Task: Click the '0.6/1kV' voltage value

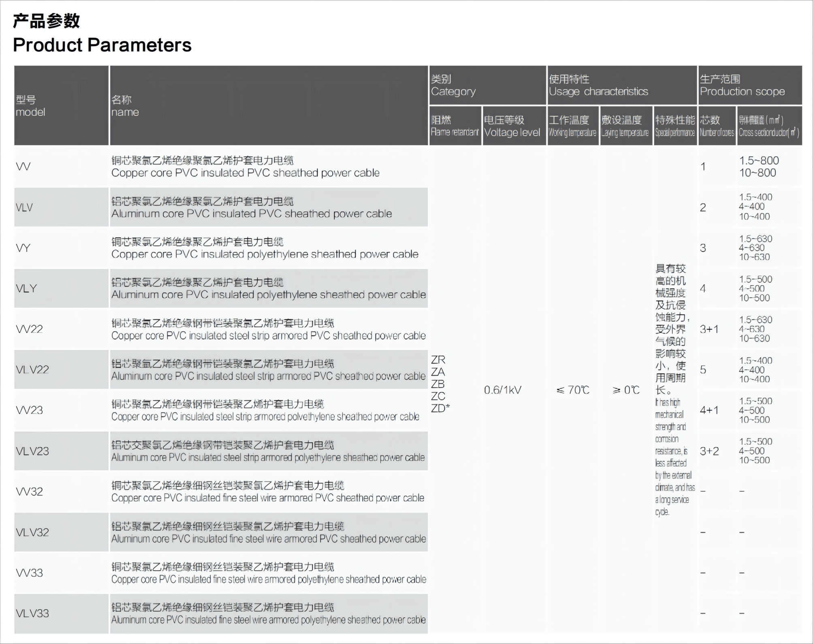Action: (503, 390)
